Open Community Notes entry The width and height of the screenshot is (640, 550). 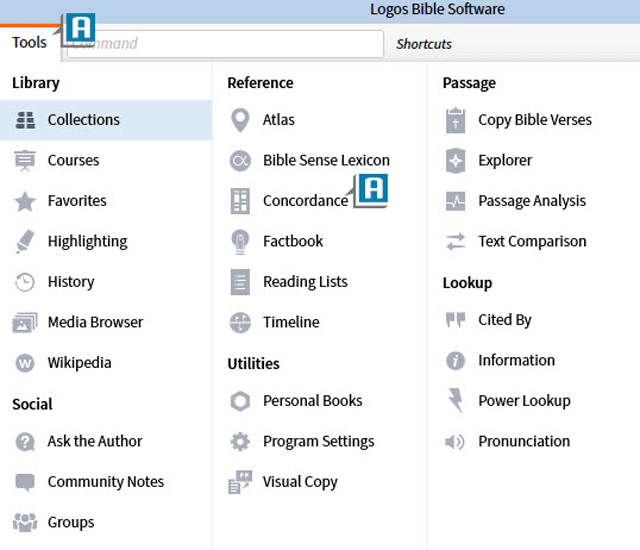tap(105, 482)
